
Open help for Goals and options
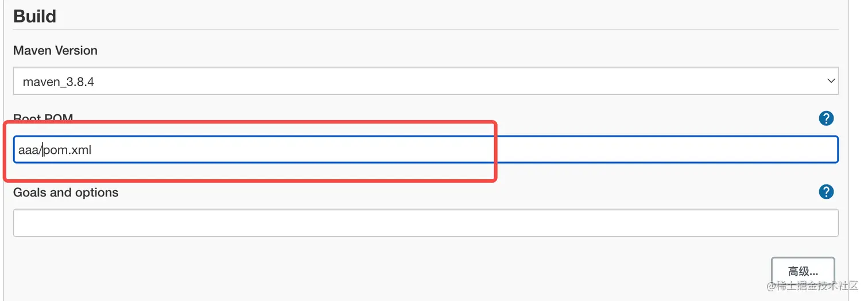click(826, 192)
